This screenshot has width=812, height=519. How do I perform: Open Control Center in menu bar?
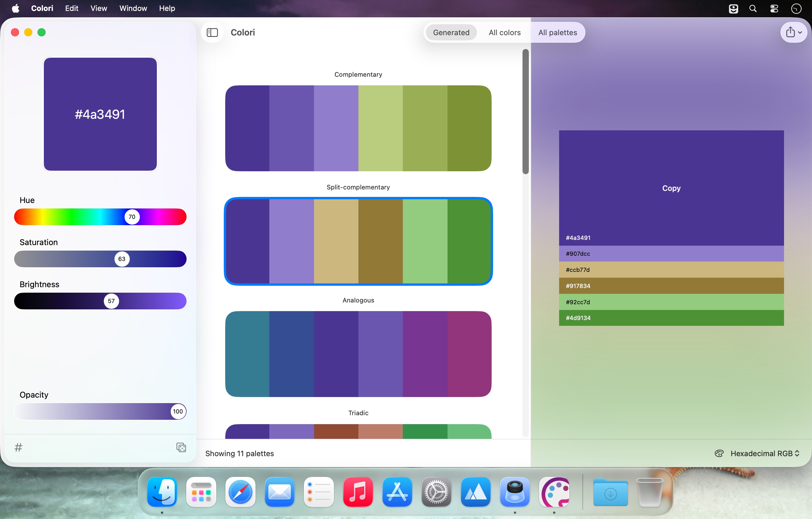(774, 8)
